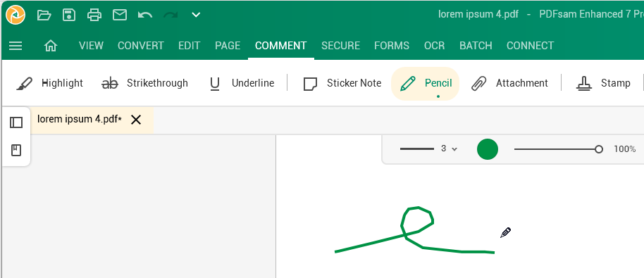This screenshot has height=278, width=644.
Task: Switch to the PAGE tab
Action: click(228, 46)
